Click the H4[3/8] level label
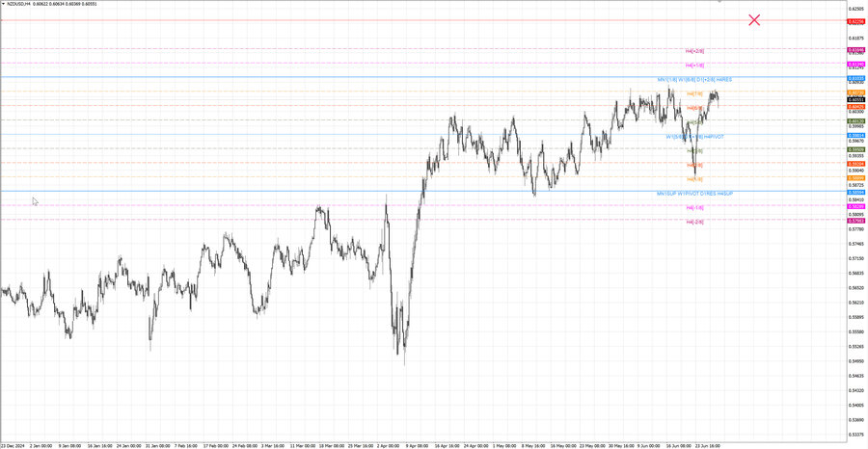The height and width of the screenshot is (449, 868). pos(694,150)
